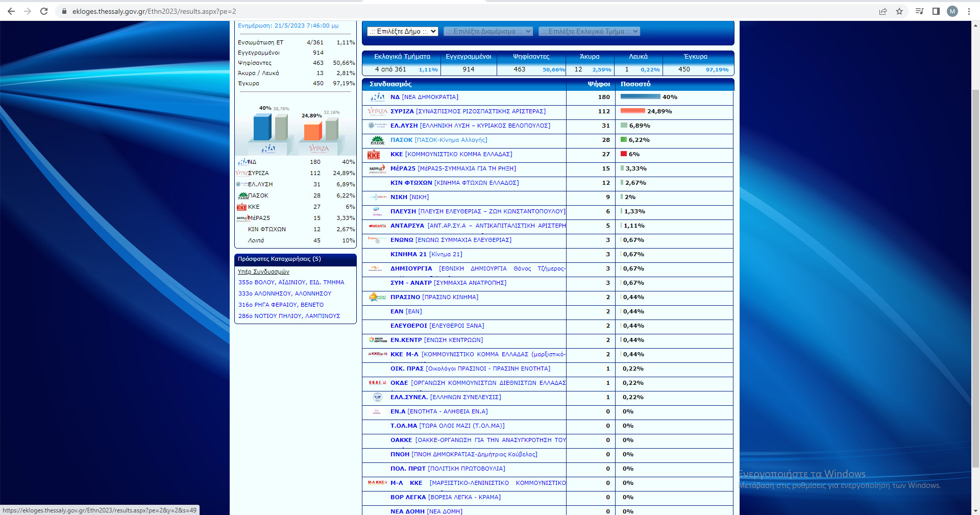The width and height of the screenshot is (980, 515).
Task: Click the ΣΥΡΙΖΑ orange chart bar
Action: [x=312, y=131]
